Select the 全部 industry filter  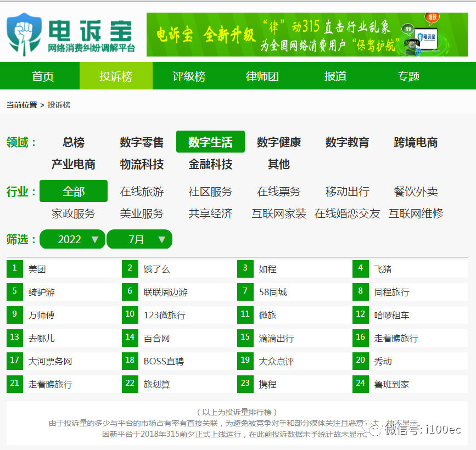click(x=74, y=191)
